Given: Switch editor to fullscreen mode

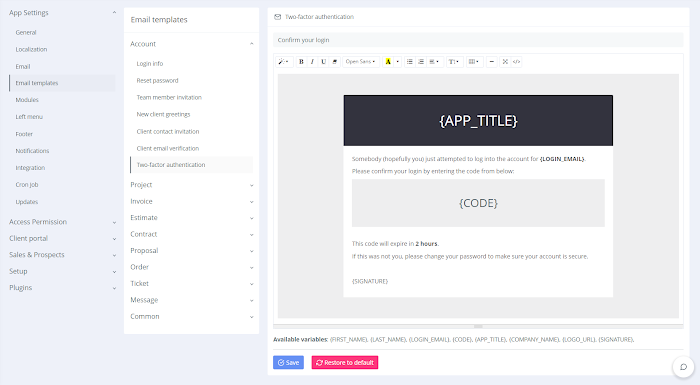Looking at the screenshot, I should pyautogui.click(x=505, y=62).
